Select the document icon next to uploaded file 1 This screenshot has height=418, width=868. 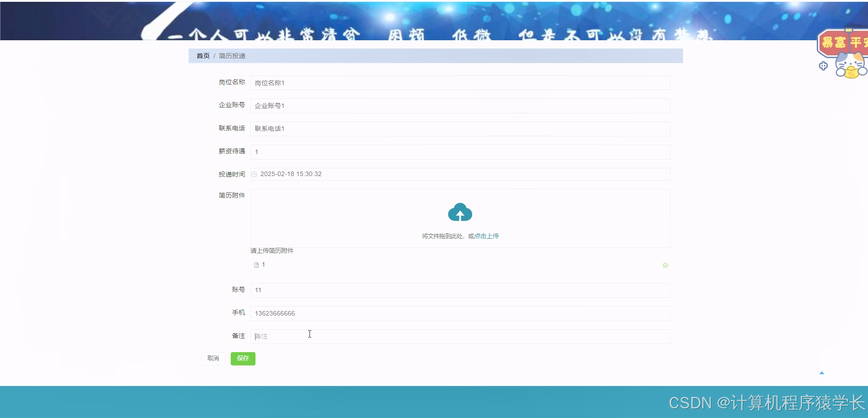pyautogui.click(x=256, y=264)
